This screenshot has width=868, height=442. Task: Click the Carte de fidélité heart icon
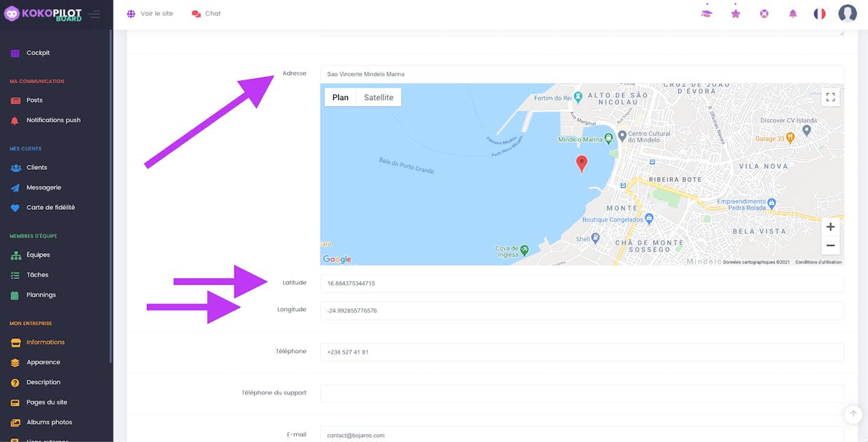point(15,208)
